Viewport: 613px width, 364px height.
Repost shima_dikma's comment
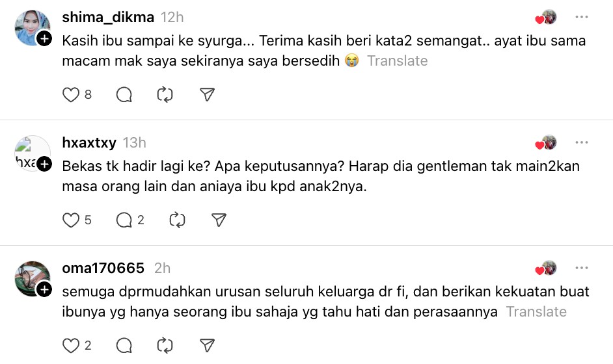[165, 95]
